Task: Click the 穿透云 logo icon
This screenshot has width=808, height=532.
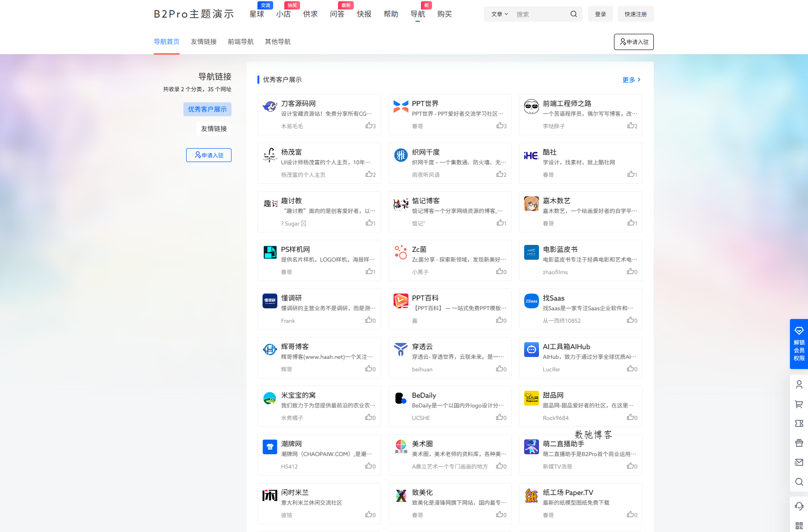Action: pos(401,350)
